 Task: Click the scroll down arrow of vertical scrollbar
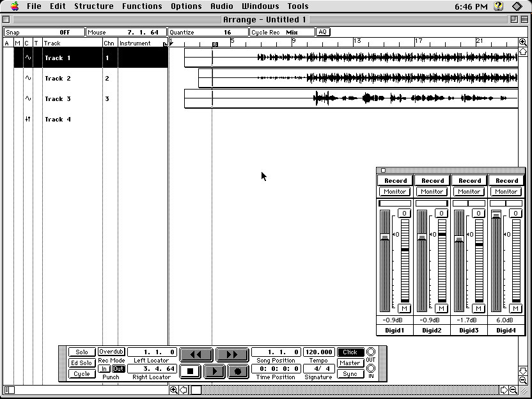pos(523,370)
